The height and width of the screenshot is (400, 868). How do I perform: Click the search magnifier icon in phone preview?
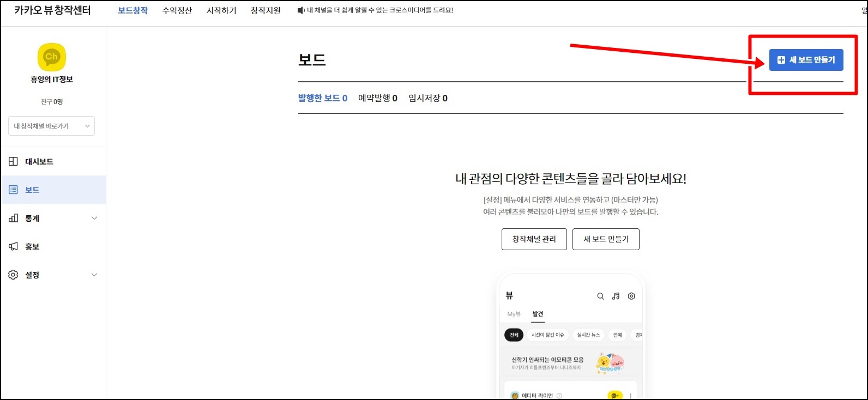600,296
